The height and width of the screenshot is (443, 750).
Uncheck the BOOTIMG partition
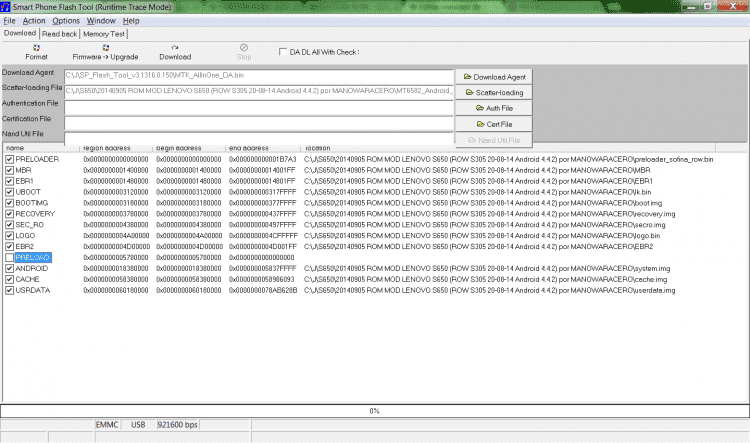tap(10, 203)
